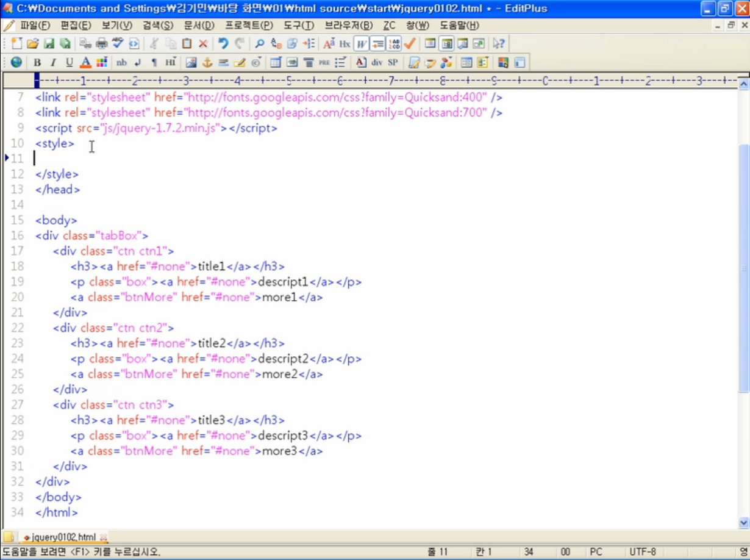Image resolution: width=750 pixels, height=560 pixels.
Task: Open 브라우저(B) menu
Action: 348,26
